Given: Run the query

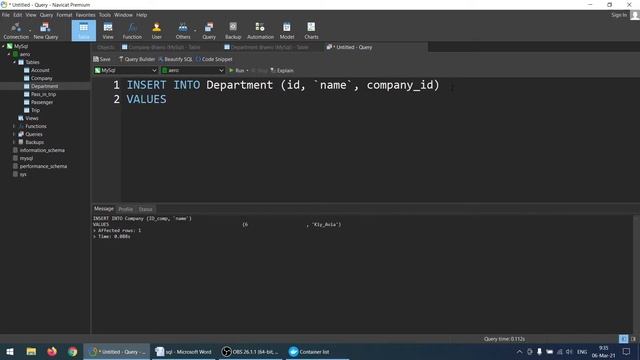Looking at the screenshot, I should 237,71.
